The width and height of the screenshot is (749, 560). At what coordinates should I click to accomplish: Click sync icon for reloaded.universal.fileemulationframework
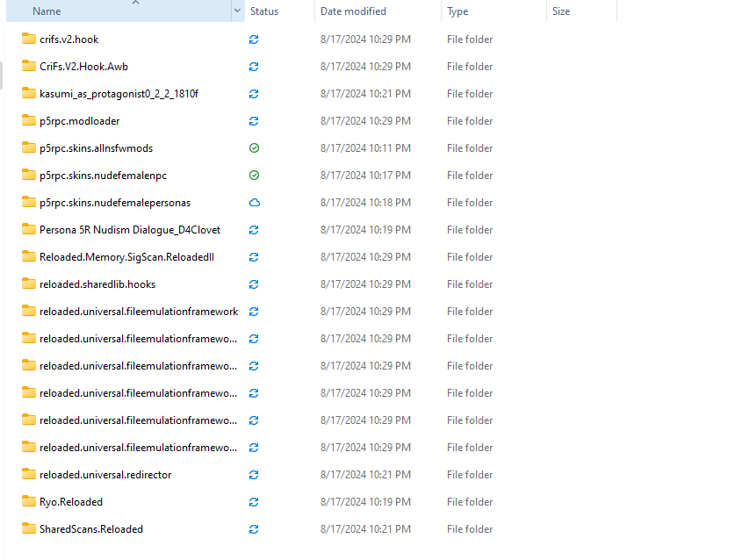tap(254, 312)
